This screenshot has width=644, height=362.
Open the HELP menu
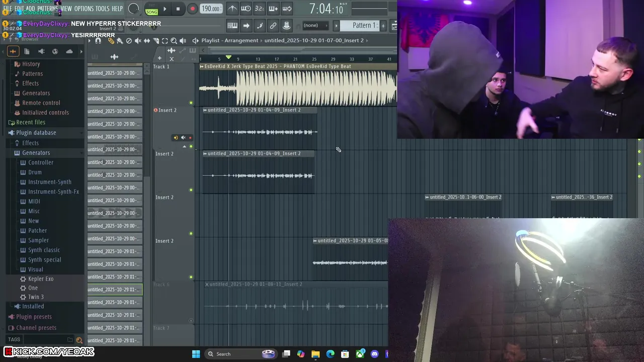pos(117,9)
